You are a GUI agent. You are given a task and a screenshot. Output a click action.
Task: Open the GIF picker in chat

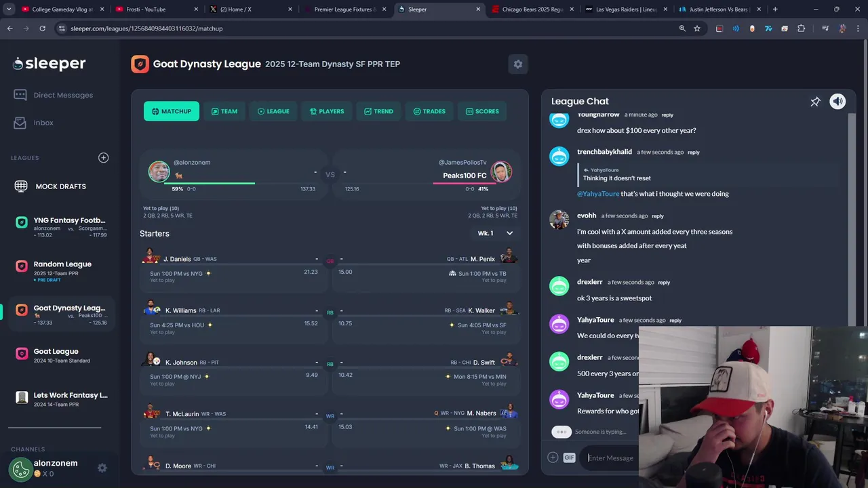coord(569,457)
